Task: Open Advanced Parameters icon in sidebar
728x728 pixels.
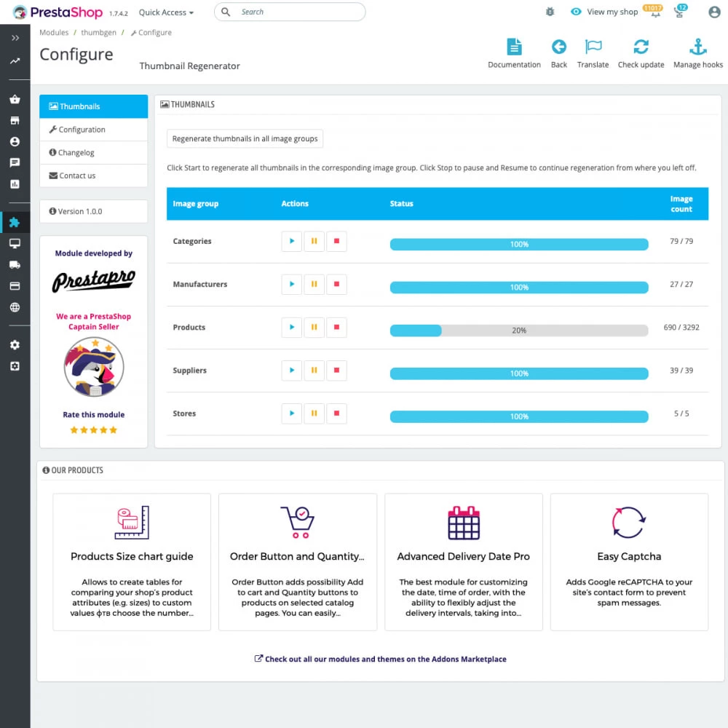Action: click(15, 366)
